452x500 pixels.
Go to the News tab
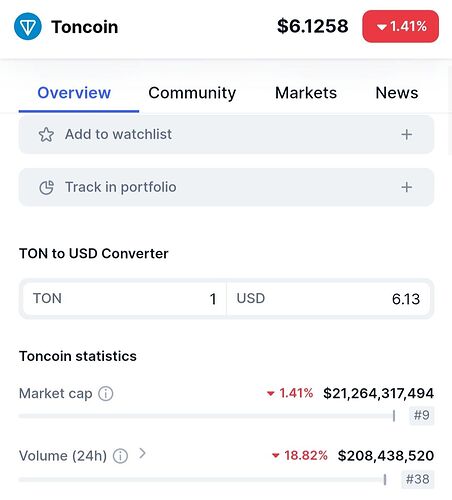[397, 93]
